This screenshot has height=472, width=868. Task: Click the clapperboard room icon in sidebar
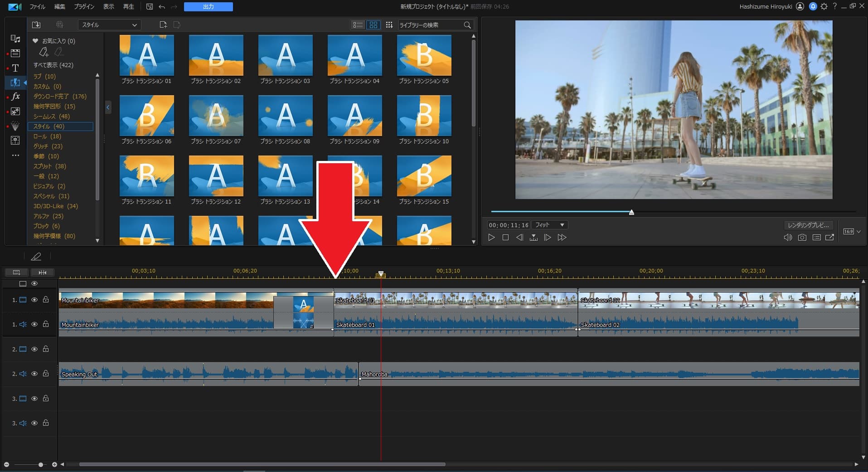[x=15, y=53]
